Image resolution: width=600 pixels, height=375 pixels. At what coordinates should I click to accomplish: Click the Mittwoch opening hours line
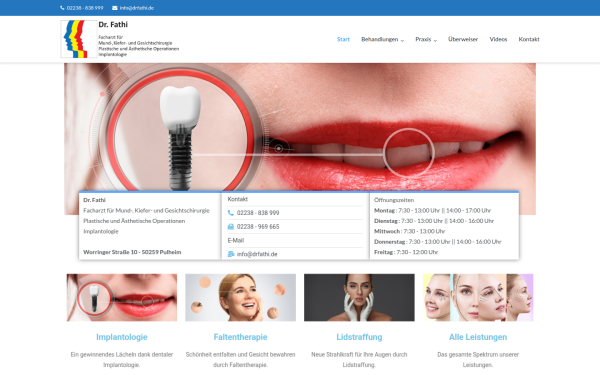click(409, 231)
